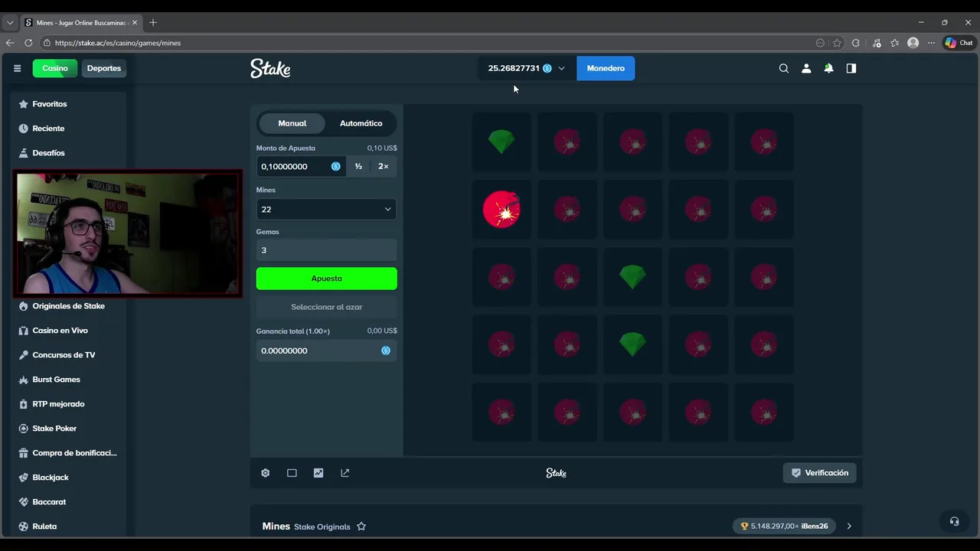Image resolution: width=980 pixels, height=551 pixels.
Task: Select the Casino tab
Action: [55, 68]
